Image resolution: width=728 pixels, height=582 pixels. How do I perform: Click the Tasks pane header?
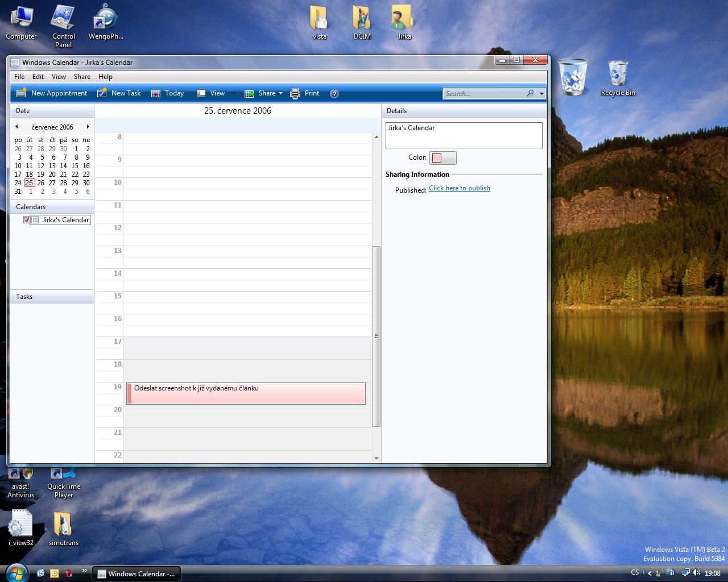(52, 297)
